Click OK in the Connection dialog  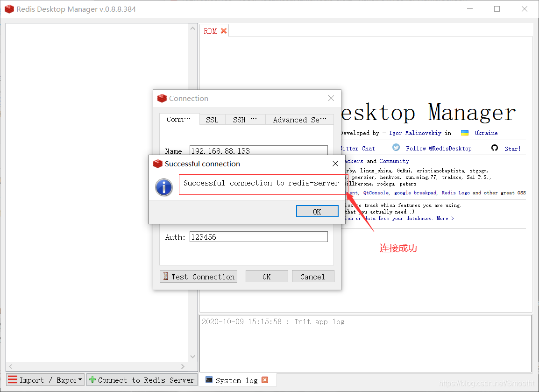[267, 277]
